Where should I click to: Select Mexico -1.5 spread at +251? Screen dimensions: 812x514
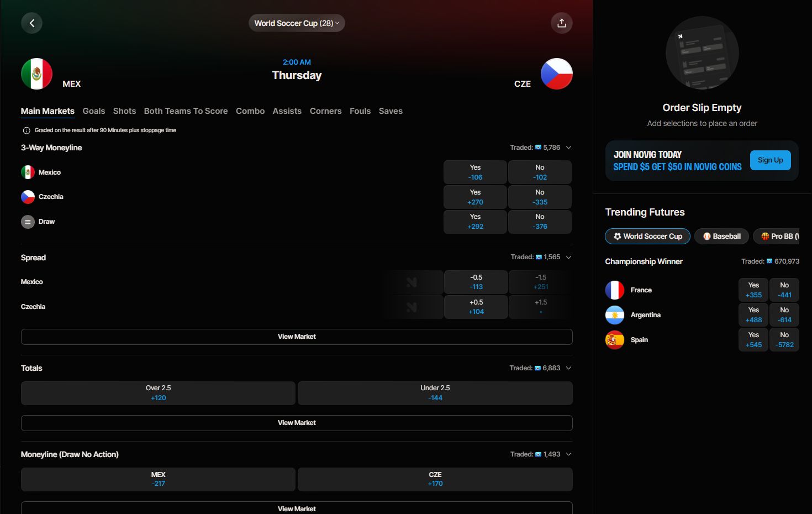coord(541,282)
